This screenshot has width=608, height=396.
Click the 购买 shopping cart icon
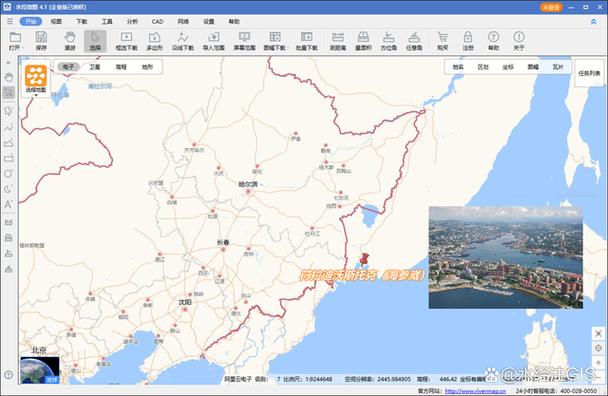[x=442, y=37]
